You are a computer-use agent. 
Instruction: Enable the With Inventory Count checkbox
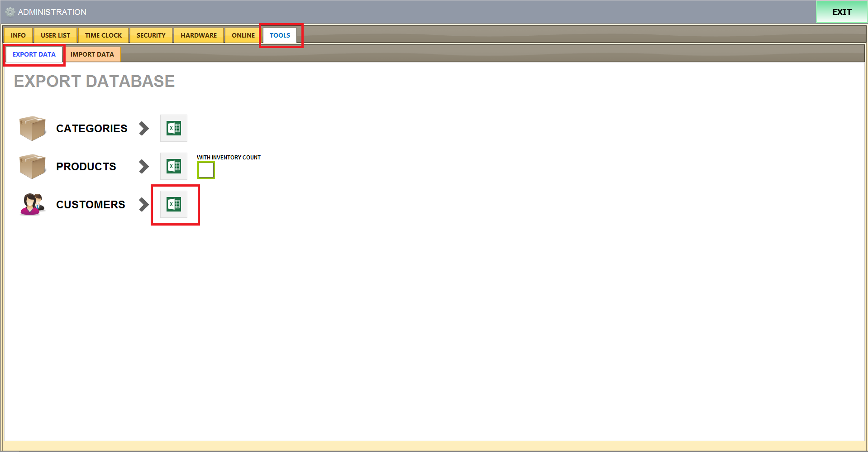pyautogui.click(x=205, y=170)
